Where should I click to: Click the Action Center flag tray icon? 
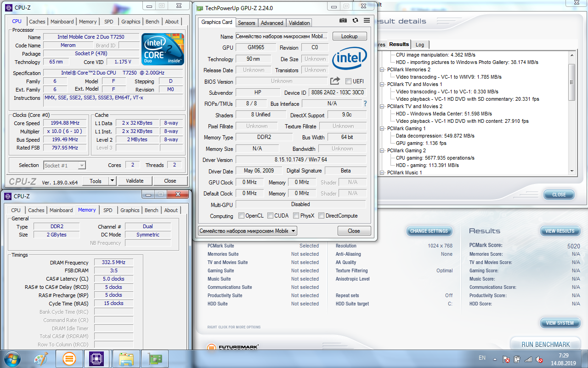click(x=506, y=359)
